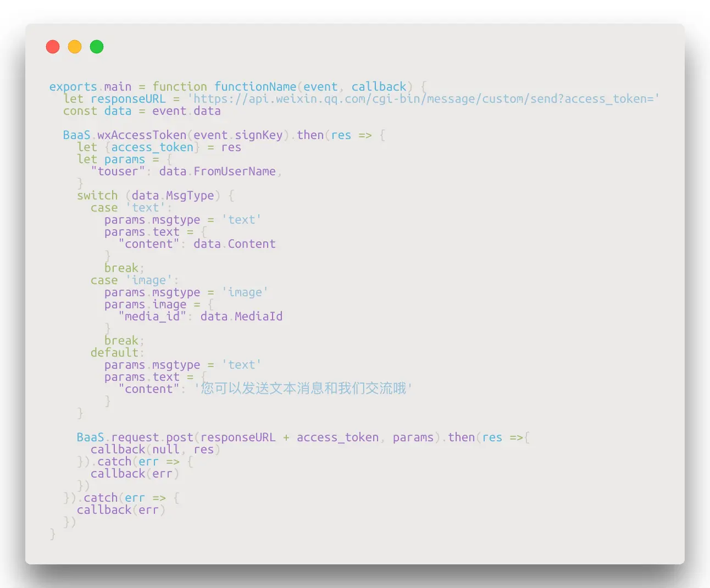Click the red close dot
The width and height of the screenshot is (710, 588).
pyautogui.click(x=53, y=47)
